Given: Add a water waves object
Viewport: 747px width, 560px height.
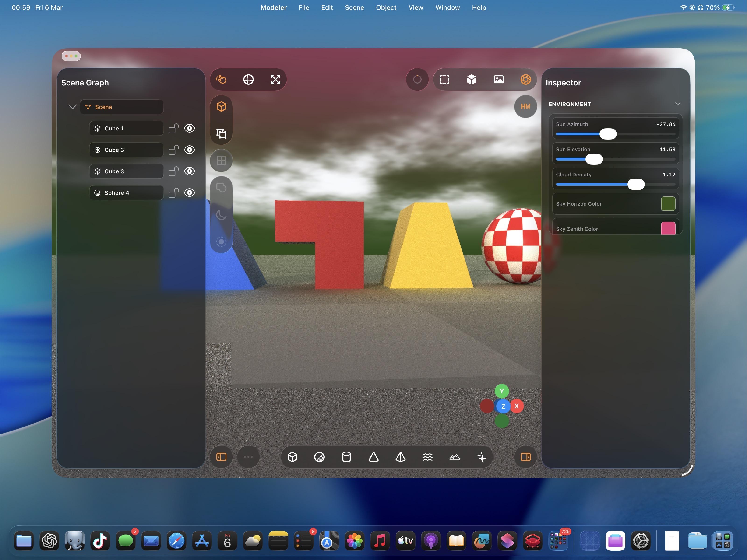Looking at the screenshot, I should point(427,457).
